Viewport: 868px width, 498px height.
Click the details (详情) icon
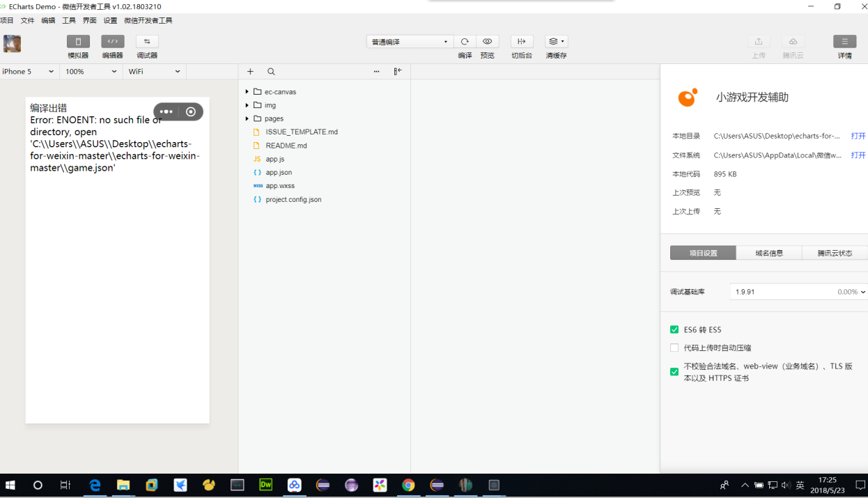pos(845,42)
